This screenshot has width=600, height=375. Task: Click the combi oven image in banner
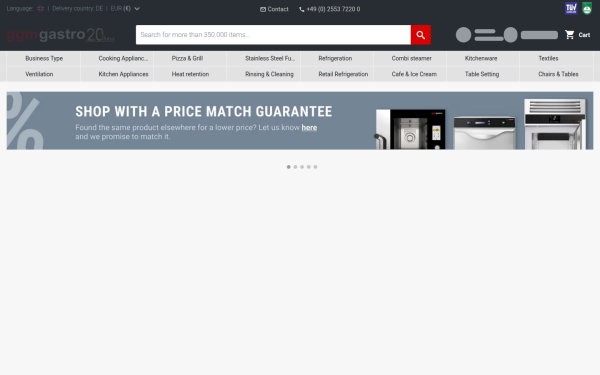point(410,129)
